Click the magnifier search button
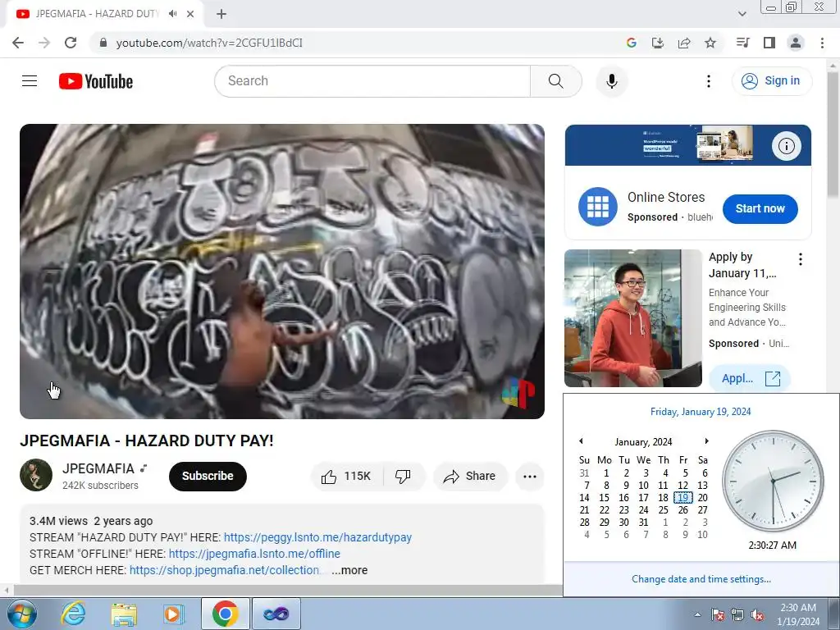840x630 pixels. (556, 81)
